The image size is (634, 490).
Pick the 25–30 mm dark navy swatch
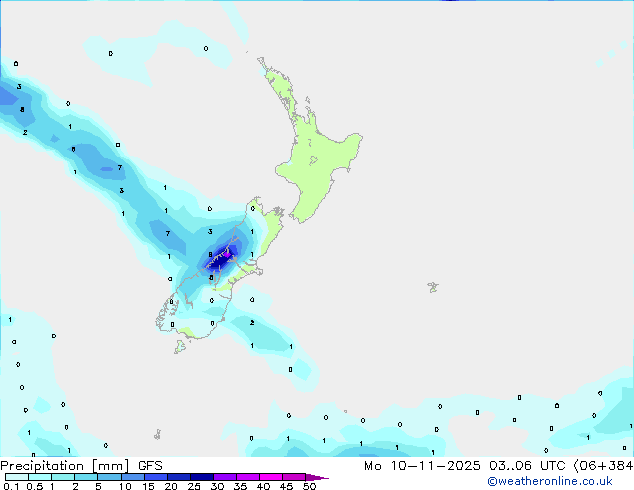202,477
